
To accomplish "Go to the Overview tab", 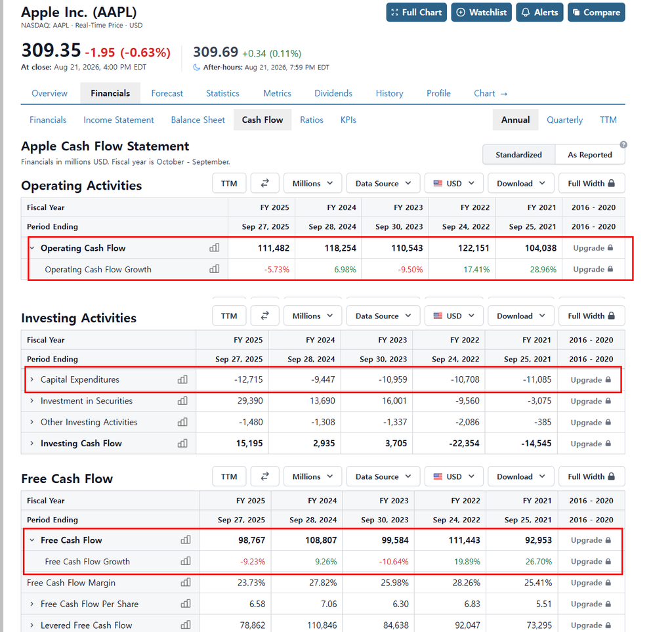I will [49, 93].
